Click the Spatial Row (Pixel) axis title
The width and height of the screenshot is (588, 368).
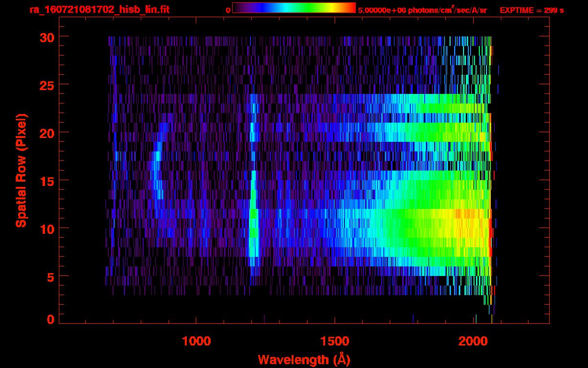click(x=21, y=170)
